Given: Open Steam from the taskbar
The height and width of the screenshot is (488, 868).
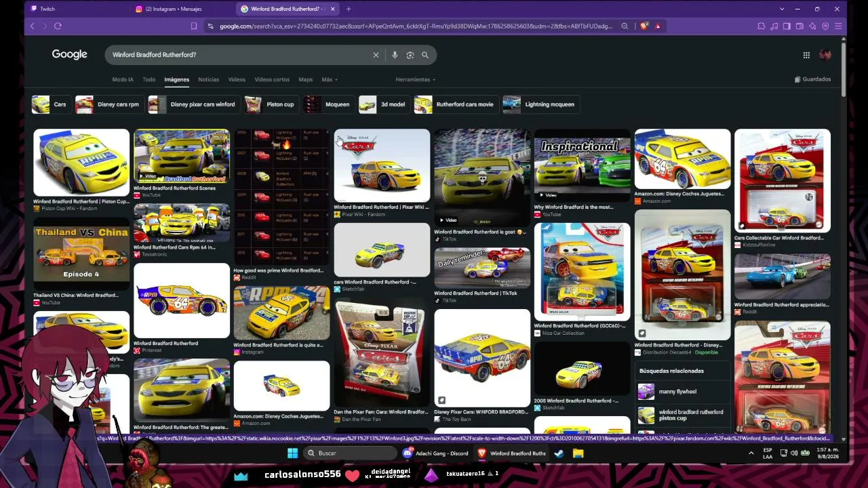Looking at the screenshot, I should (559, 453).
